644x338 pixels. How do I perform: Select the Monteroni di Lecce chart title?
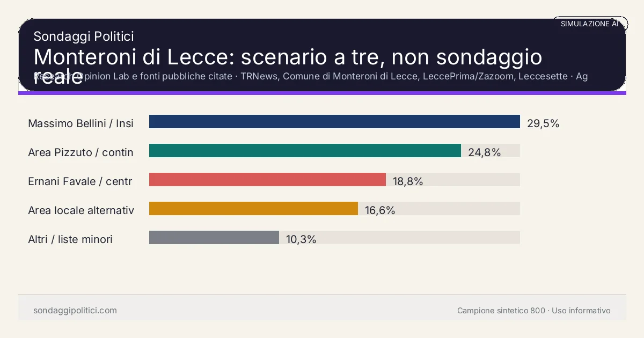tap(288, 57)
